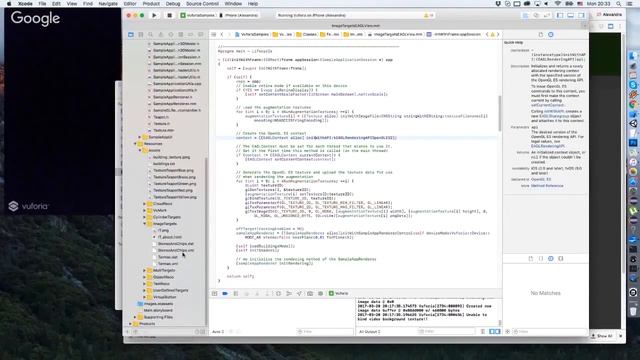Open the EAGLRenderingAPI link in Quick Help
640x360 pixels.
[548, 146]
